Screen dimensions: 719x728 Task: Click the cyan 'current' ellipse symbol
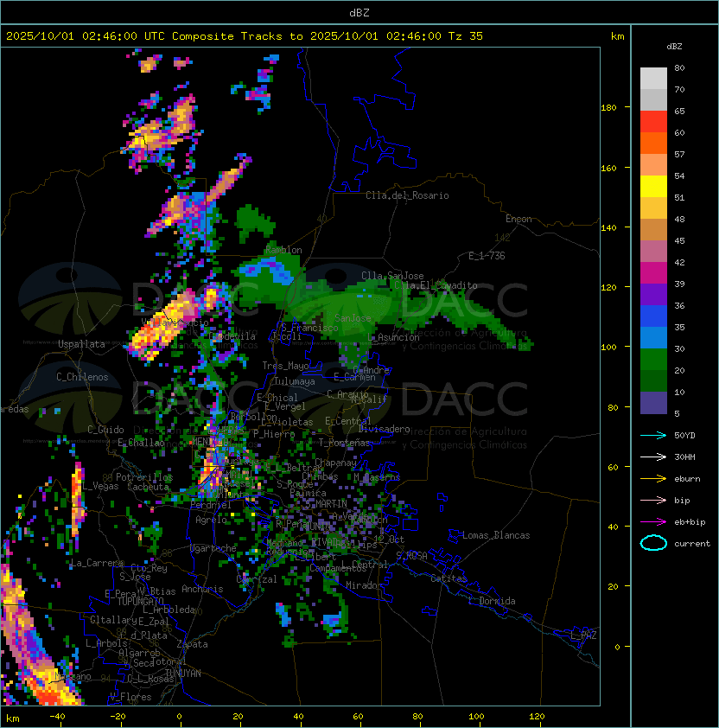(x=653, y=543)
